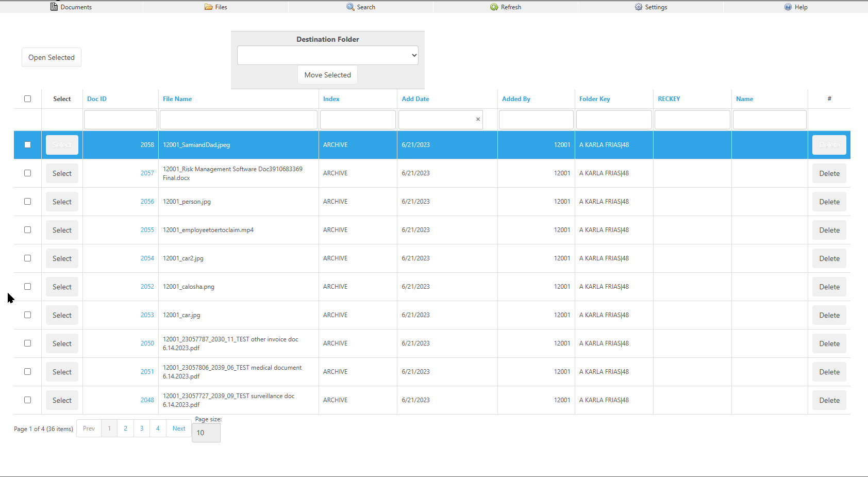This screenshot has width=868, height=477.
Task: Click the Refresh icon
Action: click(x=494, y=7)
